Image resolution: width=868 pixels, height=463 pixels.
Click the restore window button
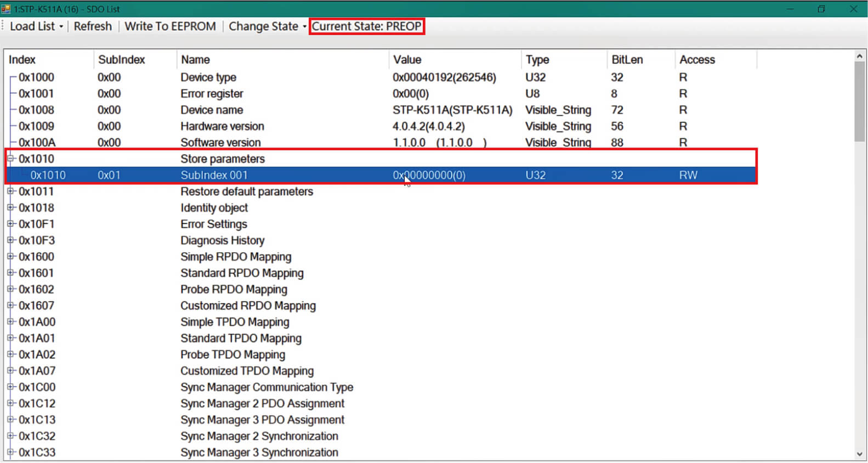[x=821, y=9]
